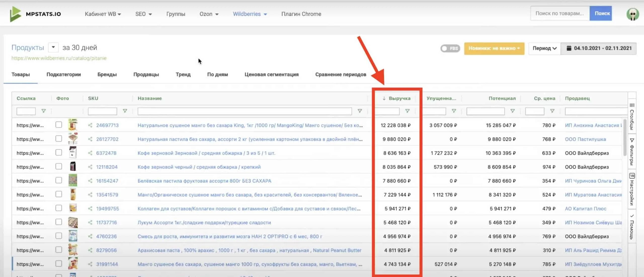Open the Настройки side panel

pos(632,189)
